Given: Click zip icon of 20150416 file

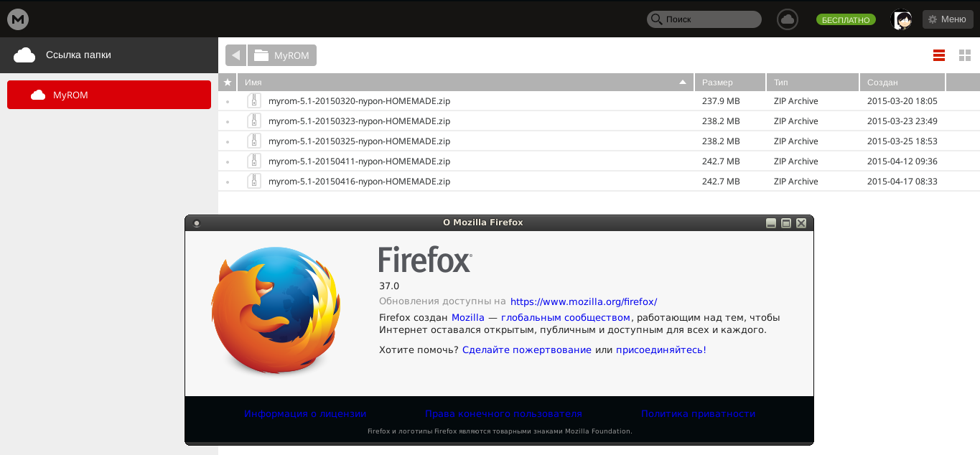Looking at the screenshot, I should click(x=253, y=182).
